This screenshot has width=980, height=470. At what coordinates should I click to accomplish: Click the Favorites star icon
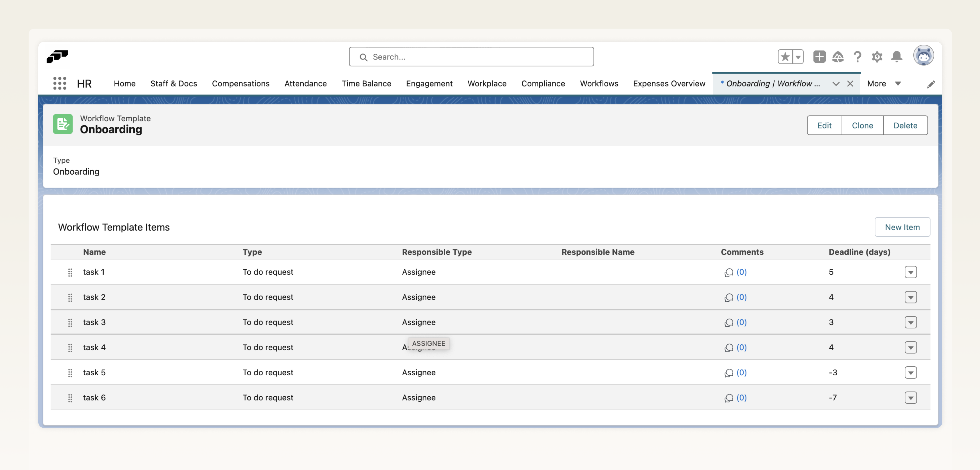pyautogui.click(x=785, y=57)
